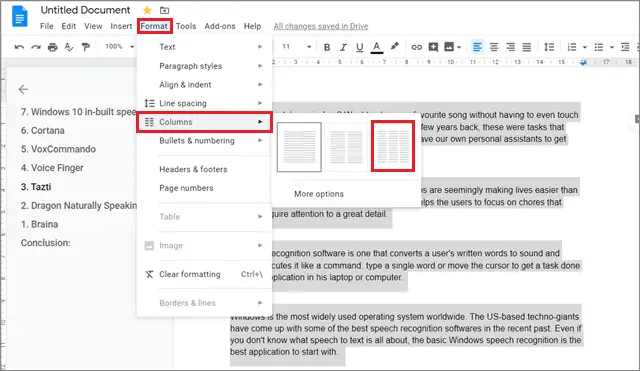
Task: Open numbered list dropdown arrow
Action: tap(584, 47)
